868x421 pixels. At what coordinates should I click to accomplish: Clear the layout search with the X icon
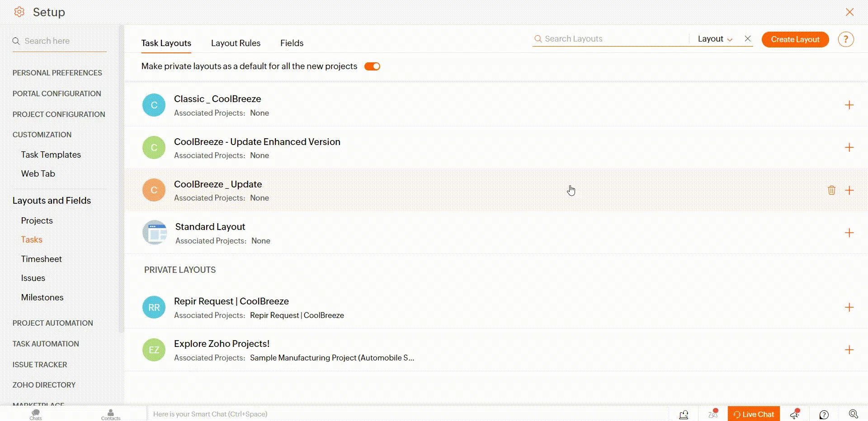(x=748, y=39)
